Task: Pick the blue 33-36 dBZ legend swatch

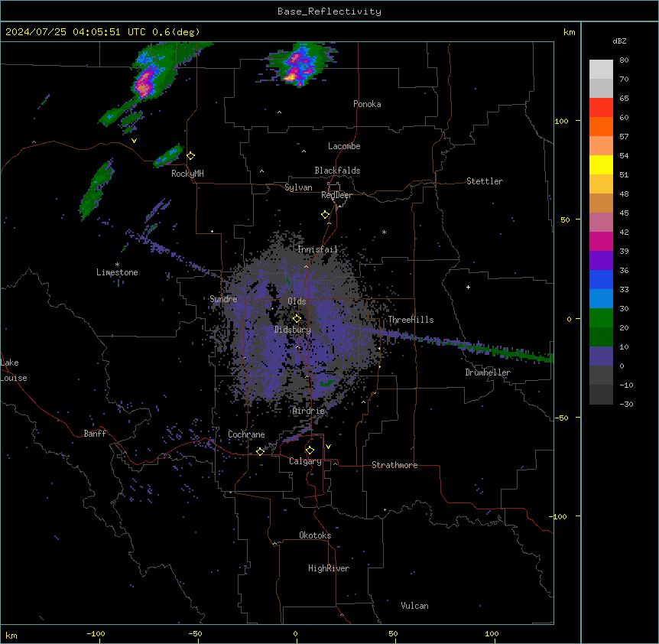Action: point(601,279)
